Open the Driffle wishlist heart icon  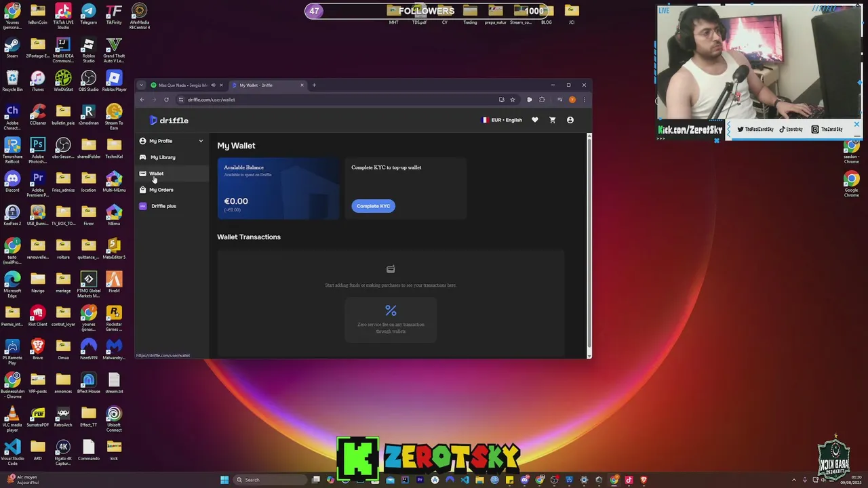point(535,120)
